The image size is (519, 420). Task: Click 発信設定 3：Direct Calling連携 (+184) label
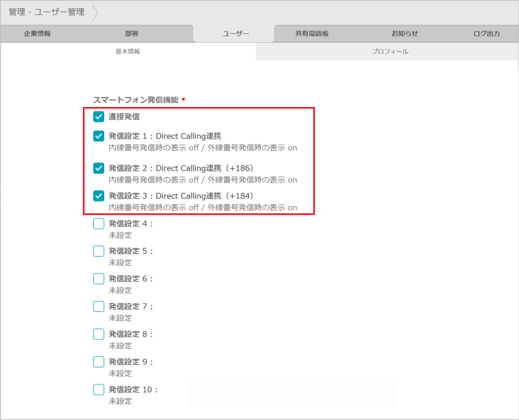[182, 196]
